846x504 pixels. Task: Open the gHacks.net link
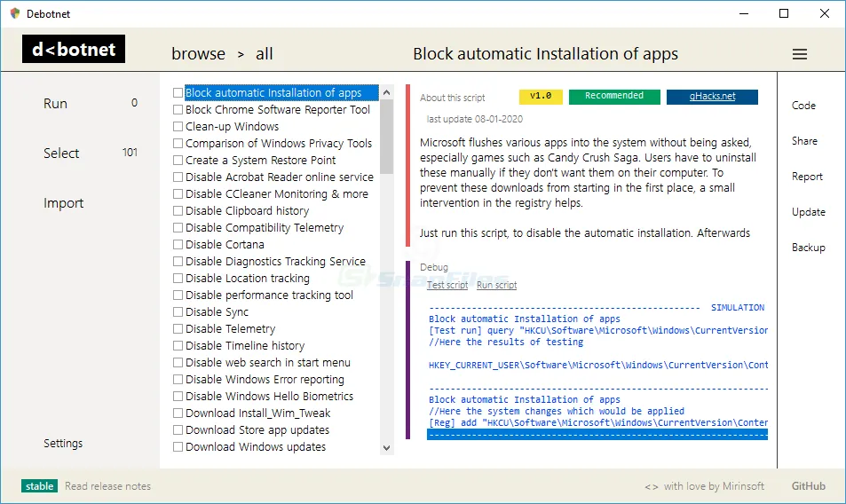(712, 97)
